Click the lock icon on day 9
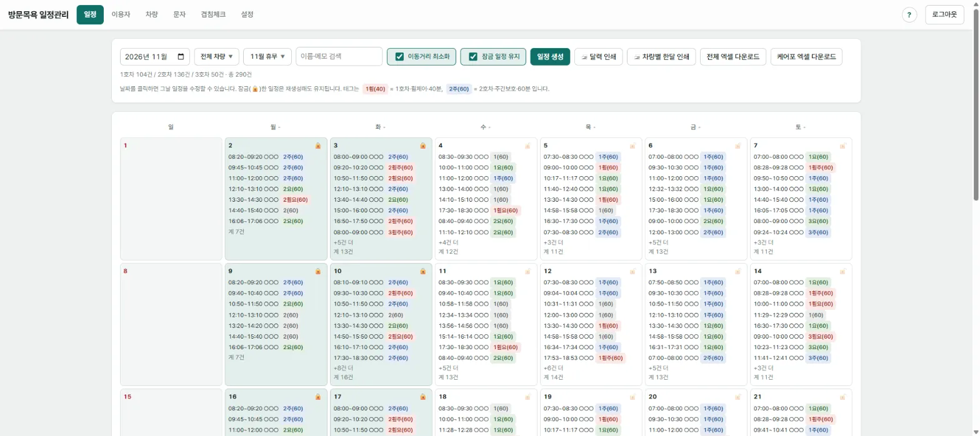Screen dimensions: 980x436 click(x=317, y=271)
